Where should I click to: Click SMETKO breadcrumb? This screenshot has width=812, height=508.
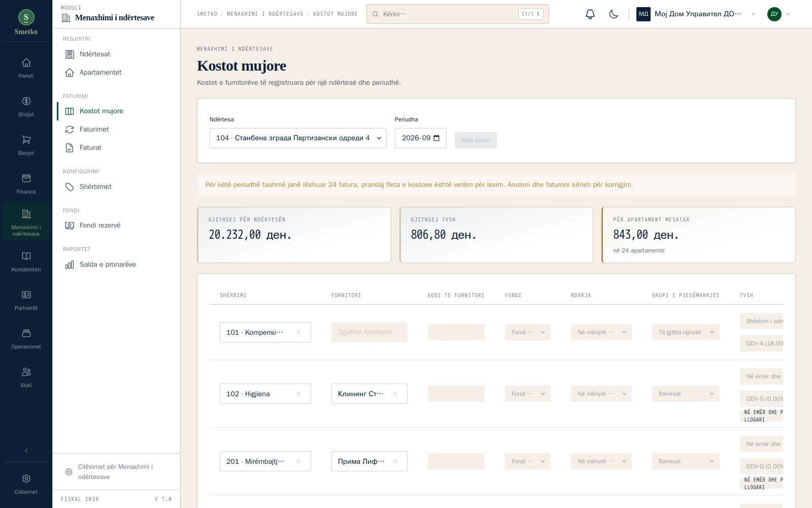[207, 14]
